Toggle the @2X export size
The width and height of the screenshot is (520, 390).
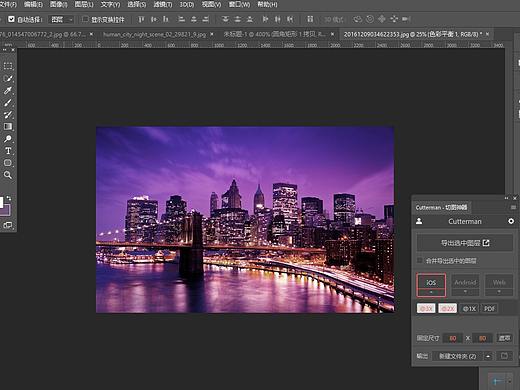click(x=447, y=308)
